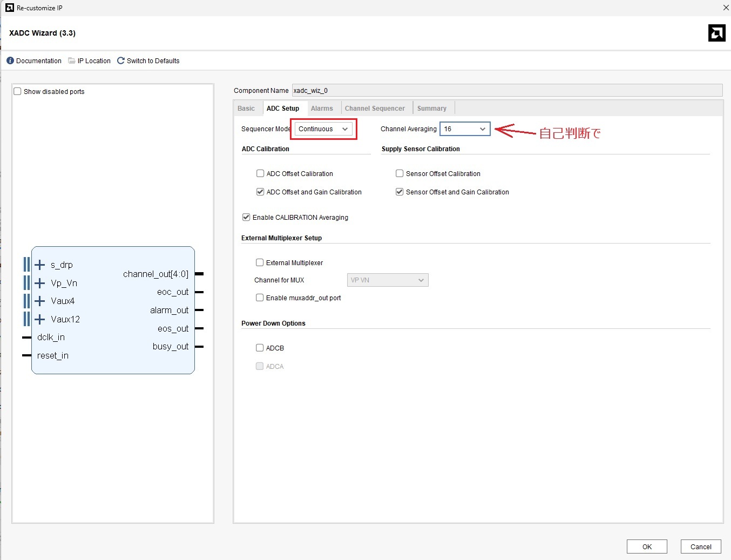Screen dimensions: 731x560
Task: Click Switch to Defaults refresh icon
Action: [121, 61]
